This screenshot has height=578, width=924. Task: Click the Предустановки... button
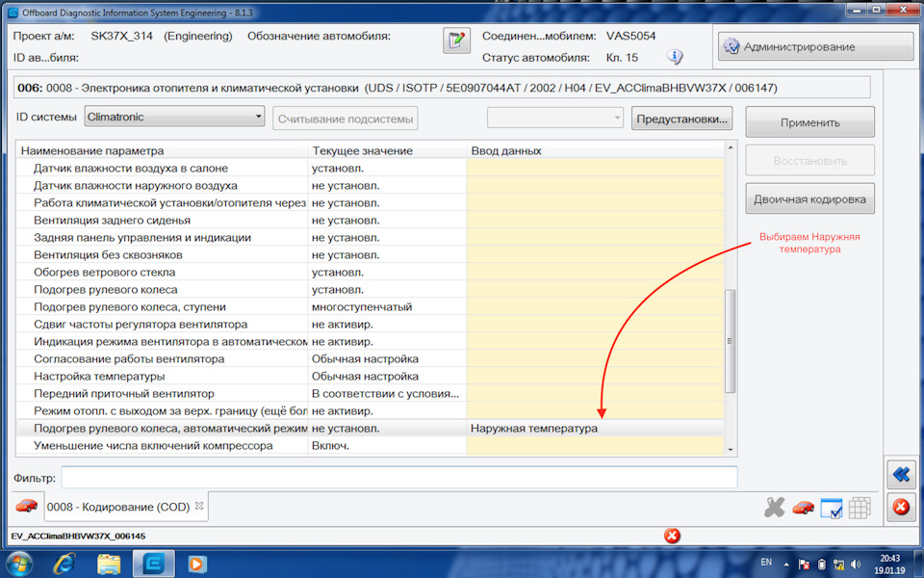tap(681, 118)
